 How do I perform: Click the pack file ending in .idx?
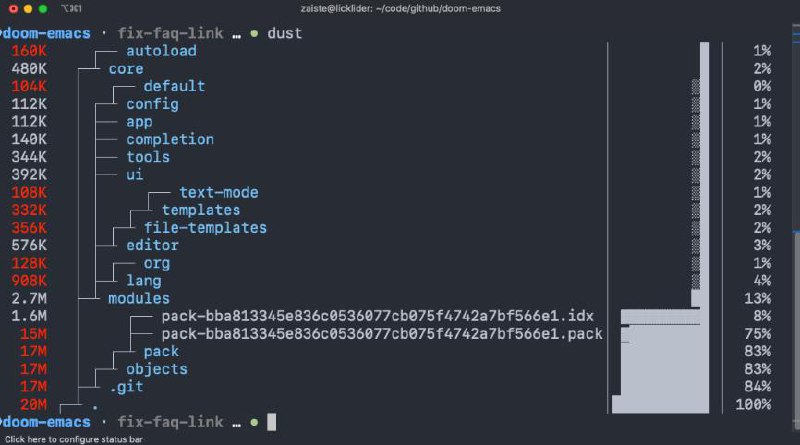378,316
